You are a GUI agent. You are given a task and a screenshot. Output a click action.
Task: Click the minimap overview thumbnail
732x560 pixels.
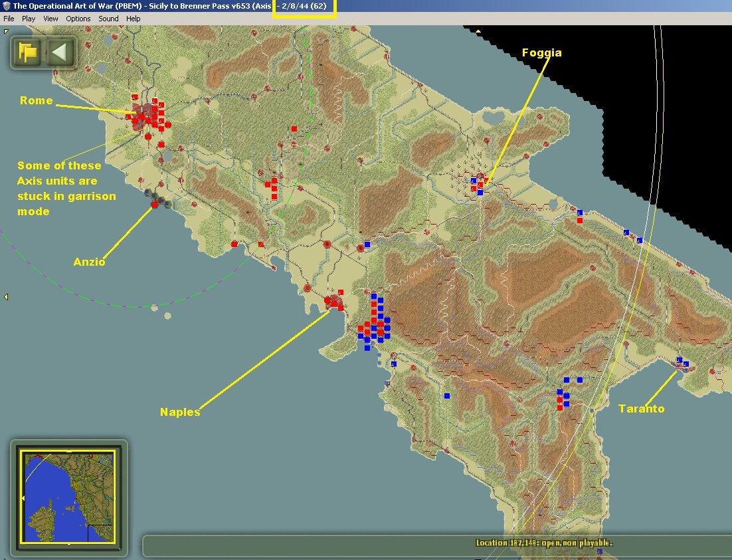[x=68, y=497]
